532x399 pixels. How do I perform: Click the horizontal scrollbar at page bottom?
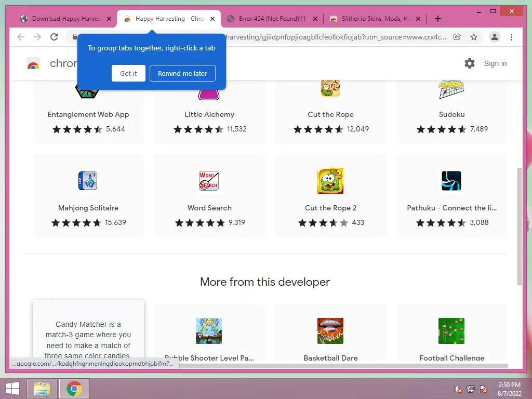click(343, 366)
